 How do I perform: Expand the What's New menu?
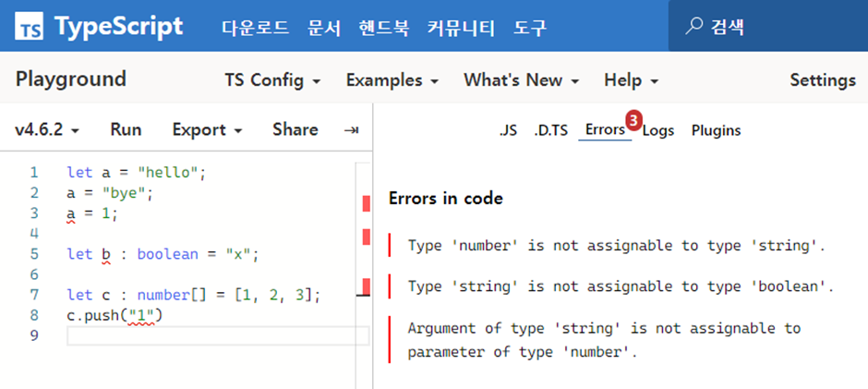522,80
